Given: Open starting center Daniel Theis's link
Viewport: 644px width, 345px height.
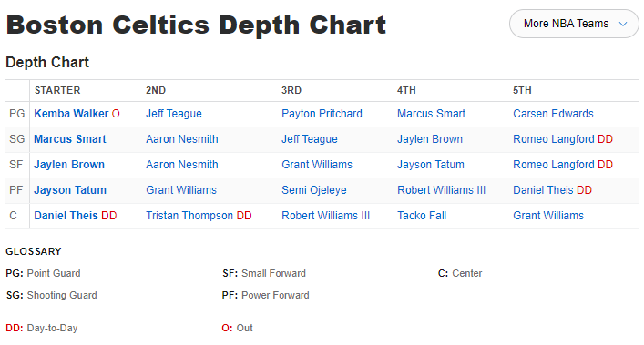Looking at the screenshot, I should 66,216.
